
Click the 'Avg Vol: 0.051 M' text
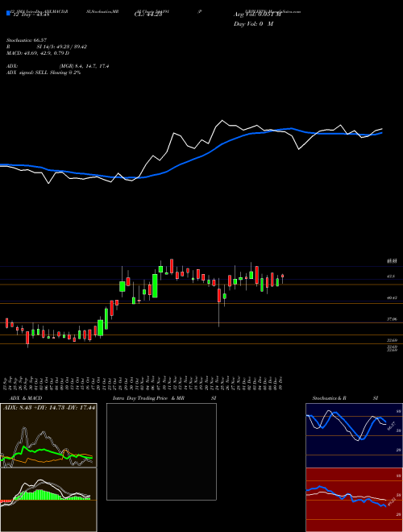pos(257,15)
